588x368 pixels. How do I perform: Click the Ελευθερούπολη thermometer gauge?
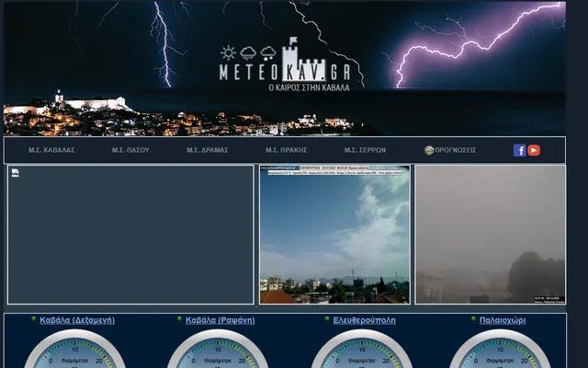(x=362, y=350)
